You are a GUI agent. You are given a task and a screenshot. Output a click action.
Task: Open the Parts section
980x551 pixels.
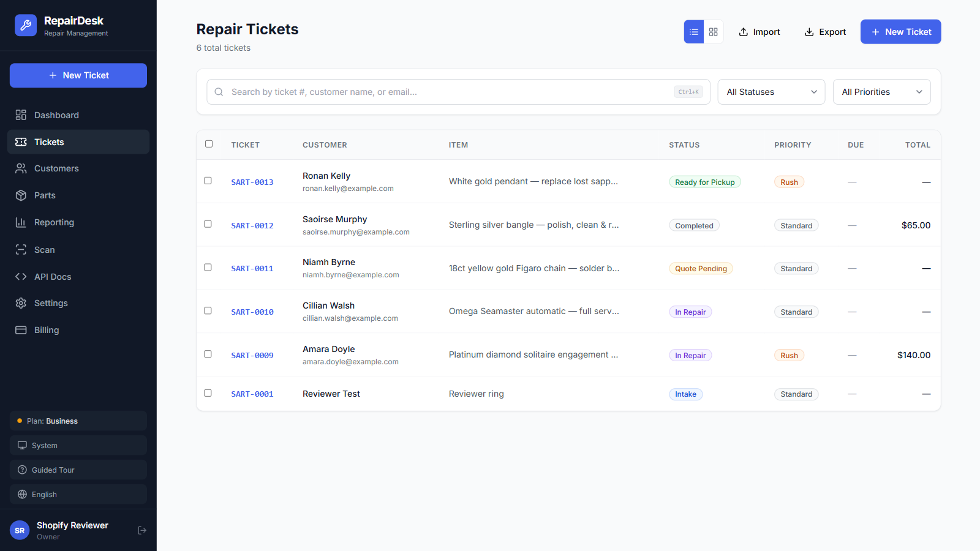tap(78, 195)
